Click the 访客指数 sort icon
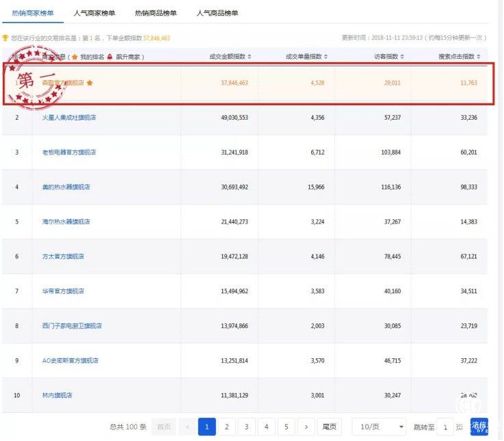Screen dimensions: 504x441 coord(402,57)
